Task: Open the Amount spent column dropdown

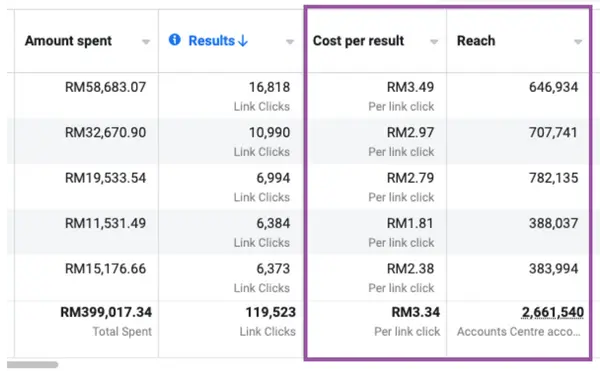Action: (146, 42)
